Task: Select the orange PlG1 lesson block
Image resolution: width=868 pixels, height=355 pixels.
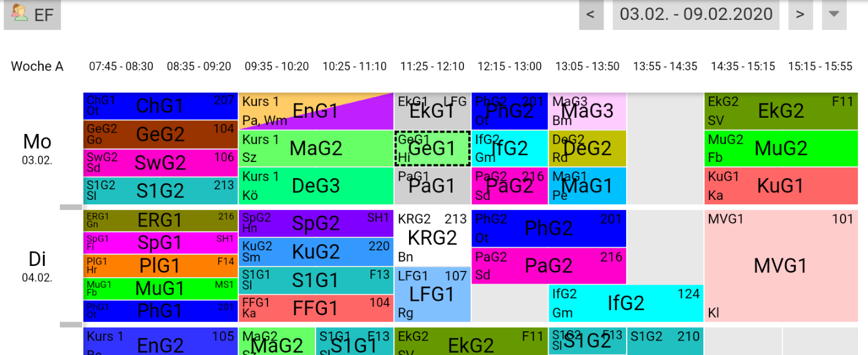Action: (x=160, y=266)
